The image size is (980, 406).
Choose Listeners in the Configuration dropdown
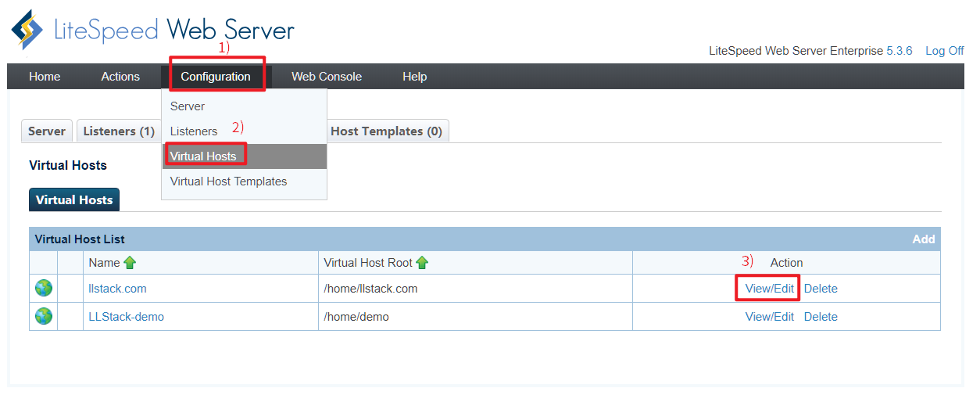(194, 131)
